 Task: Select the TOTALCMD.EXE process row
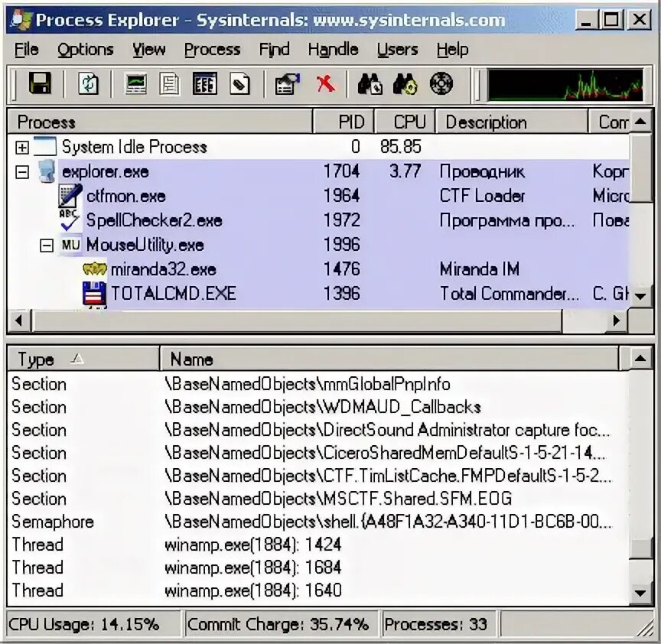click(319, 294)
